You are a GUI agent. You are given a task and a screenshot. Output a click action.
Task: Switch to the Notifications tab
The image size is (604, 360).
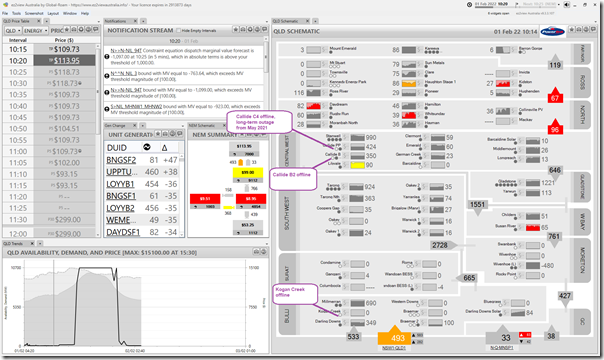(116, 21)
